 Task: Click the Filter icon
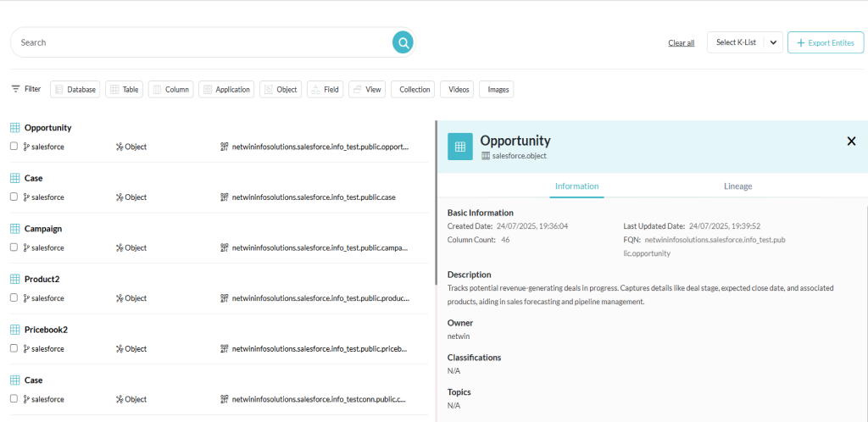click(x=16, y=89)
